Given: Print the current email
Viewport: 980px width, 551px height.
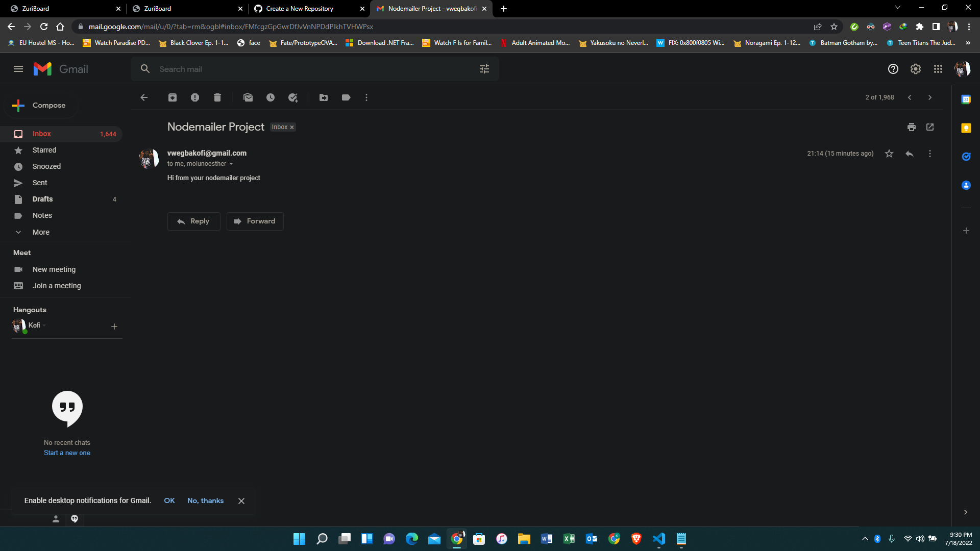Looking at the screenshot, I should click(912, 127).
